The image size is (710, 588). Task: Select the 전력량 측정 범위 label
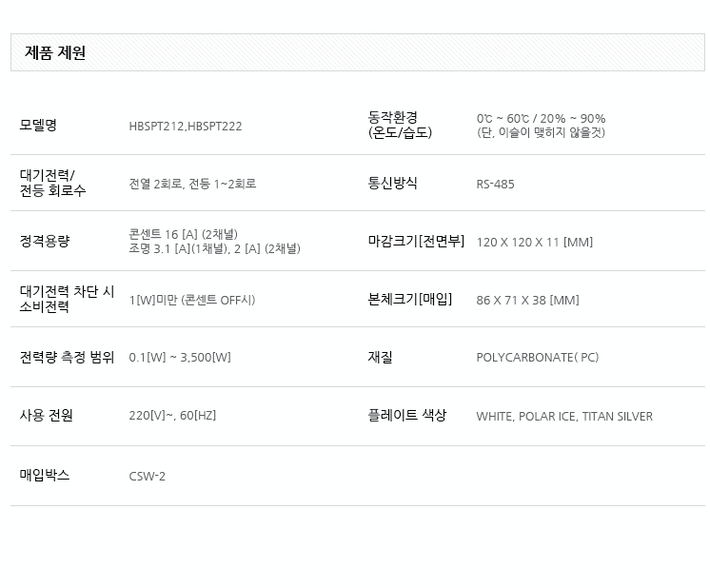click(x=67, y=357)
